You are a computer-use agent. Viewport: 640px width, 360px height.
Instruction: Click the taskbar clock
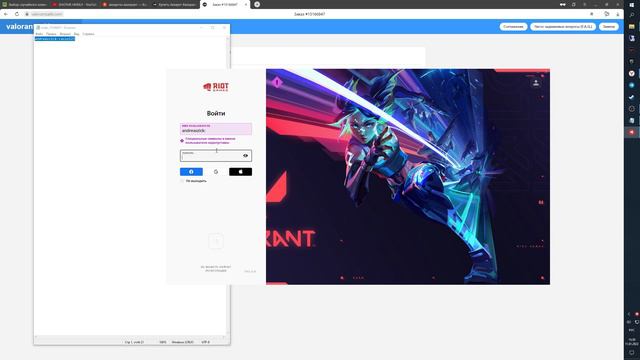(x=632, y=342)
